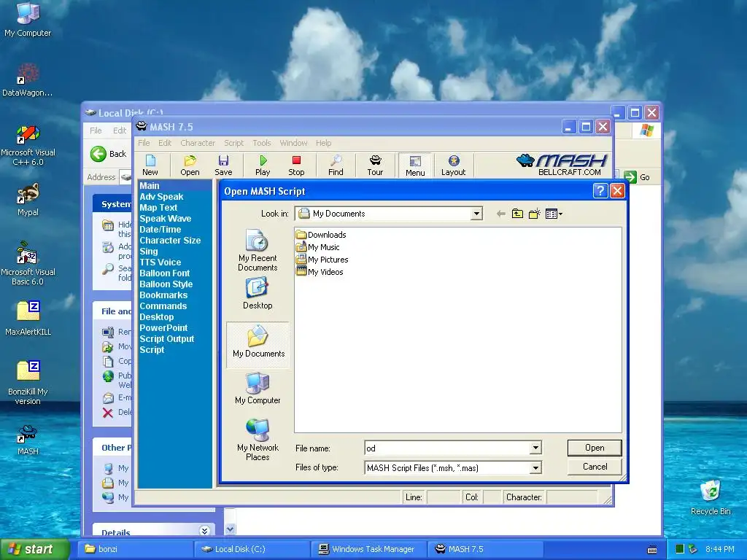Open the Window menu
Screen dimensions: 747x560
point(293,143)
